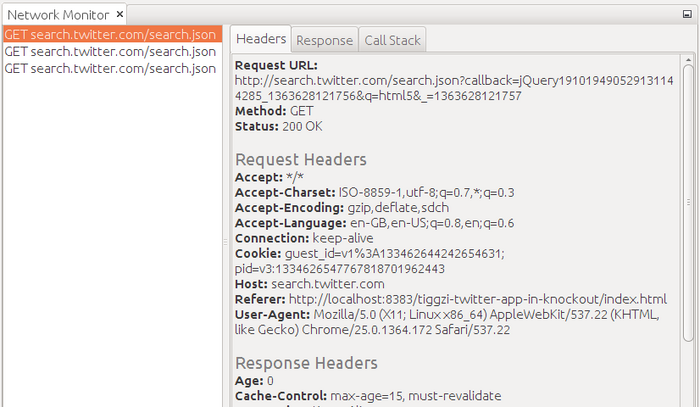Click the Request Headers heading
The image size is (700, 407).
pos(300,159)
